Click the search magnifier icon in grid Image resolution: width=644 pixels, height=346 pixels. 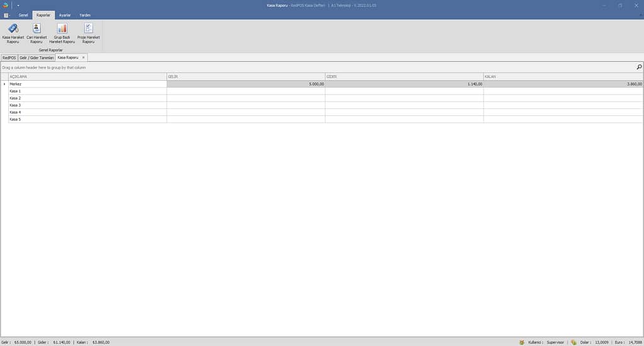[x=639, y=67]
